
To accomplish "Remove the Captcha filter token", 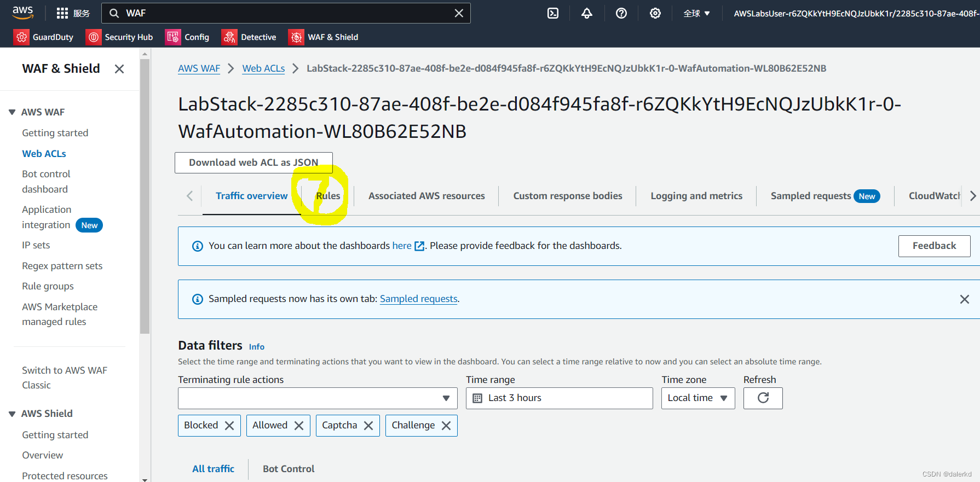I will pyautogui.click(x=368, y=426).
